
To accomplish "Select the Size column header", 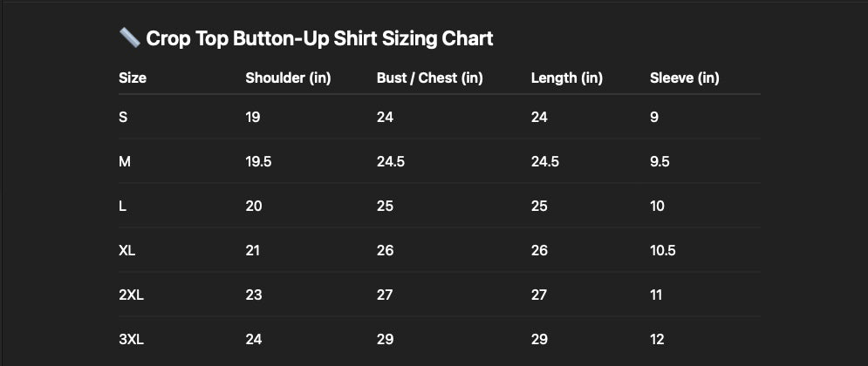I will [133, 78].
